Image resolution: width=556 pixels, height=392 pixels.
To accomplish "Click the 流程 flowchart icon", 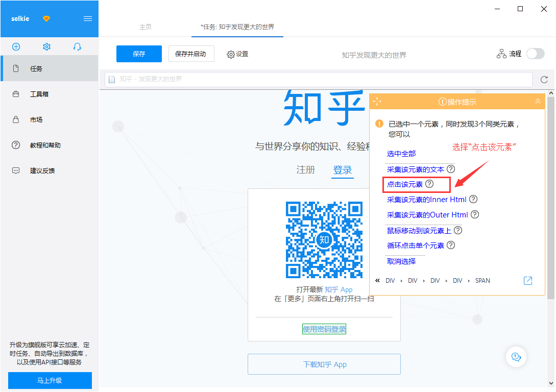I will coord(501,54).
